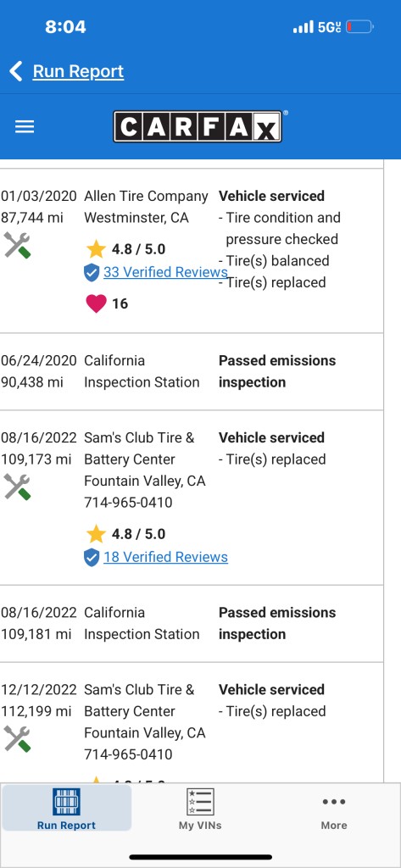Image resolution: width=401 pixels, height=868 pixels.
Task: Open the 33 Verified Reviews link
Action: tap(165, 272)
